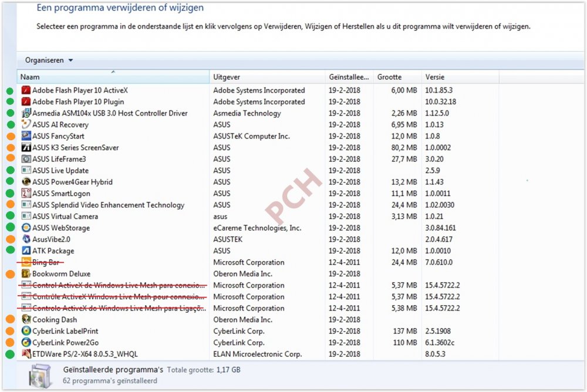The width and height of the screenshot is (587, 392).
Task: Click "62 programma's geïnstalleerd" status text
Action: (110, 381)
